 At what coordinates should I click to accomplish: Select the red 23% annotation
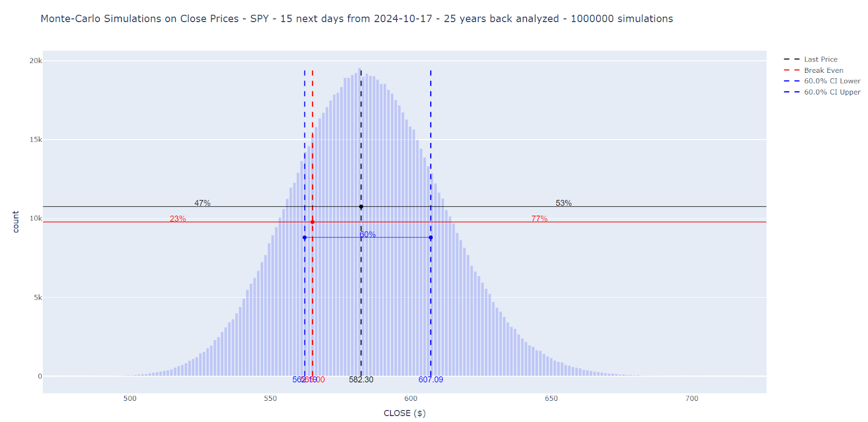pyautogui.click(x=178, y=219)
